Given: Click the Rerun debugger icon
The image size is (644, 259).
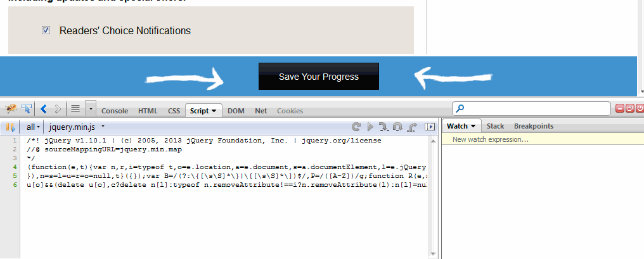Looking at the screenshot, I should 356,127.
